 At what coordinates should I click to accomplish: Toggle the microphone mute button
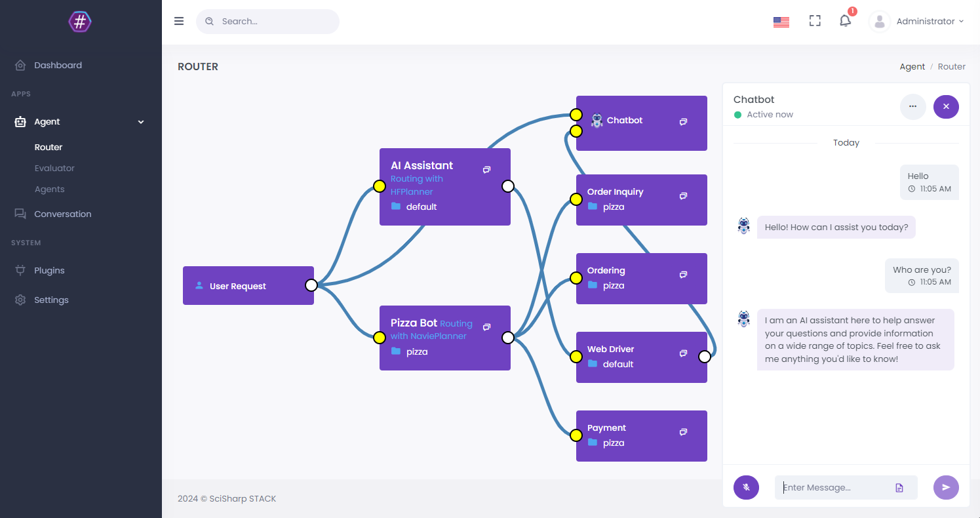tap(746, 487)
